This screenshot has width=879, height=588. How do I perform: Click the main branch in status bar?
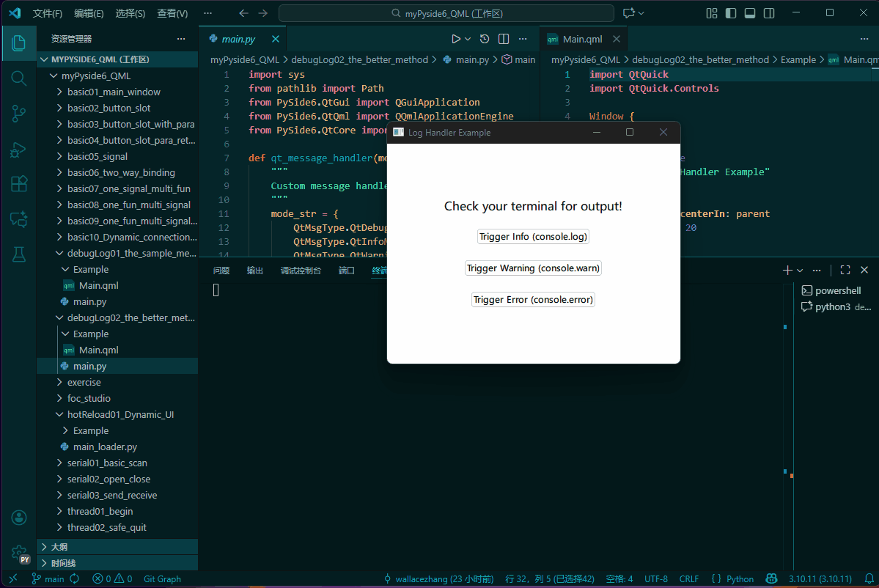[48, 579]
